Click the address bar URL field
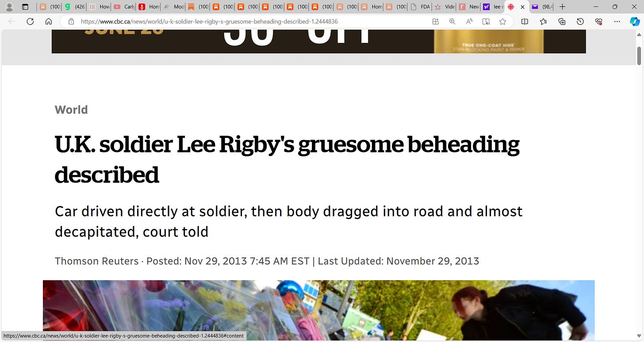The width and height of the screenshot is (644, 342). (x=248, y=21)
